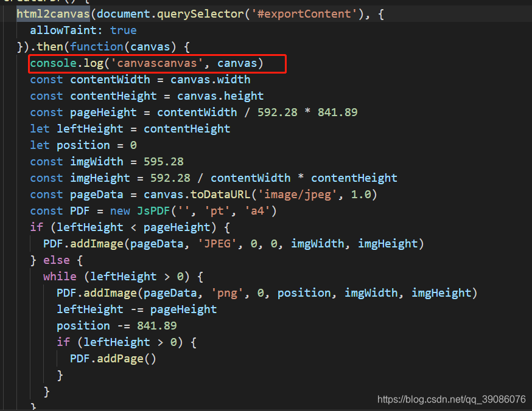Select the imgWidth = 595.28 constant
532x411 pixels.
[x=107, y=161]
